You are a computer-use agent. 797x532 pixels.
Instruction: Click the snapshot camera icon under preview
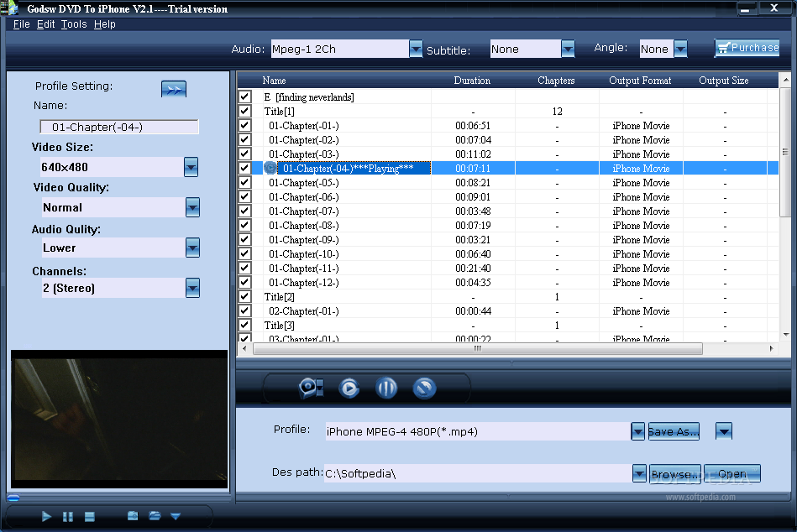click(x=133, y=516)
